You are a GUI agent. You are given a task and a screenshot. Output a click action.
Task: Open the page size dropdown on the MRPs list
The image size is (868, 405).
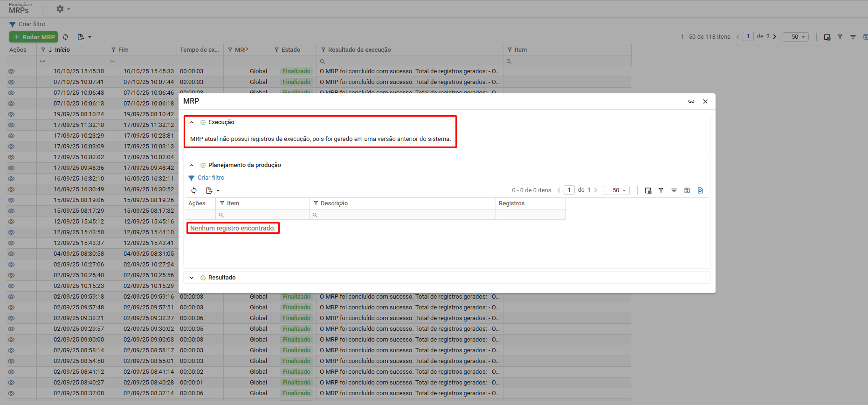(796, 37)
